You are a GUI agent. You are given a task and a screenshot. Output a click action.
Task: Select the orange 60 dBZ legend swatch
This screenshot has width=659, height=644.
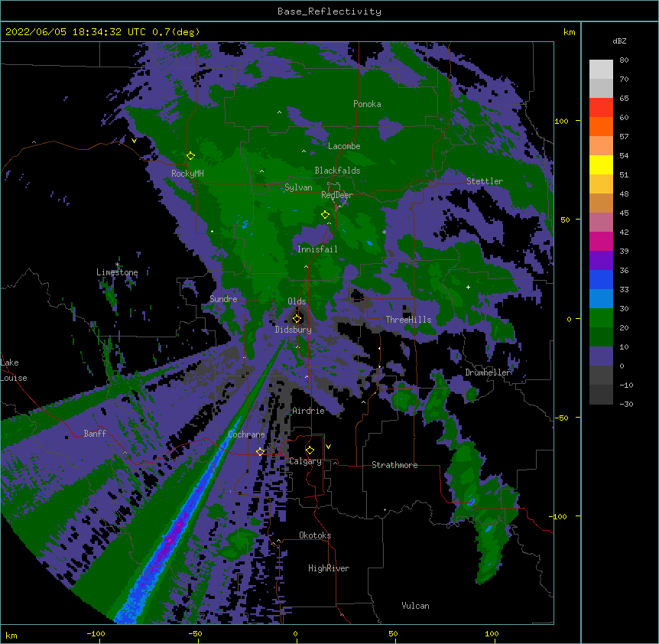coord(601,126)
